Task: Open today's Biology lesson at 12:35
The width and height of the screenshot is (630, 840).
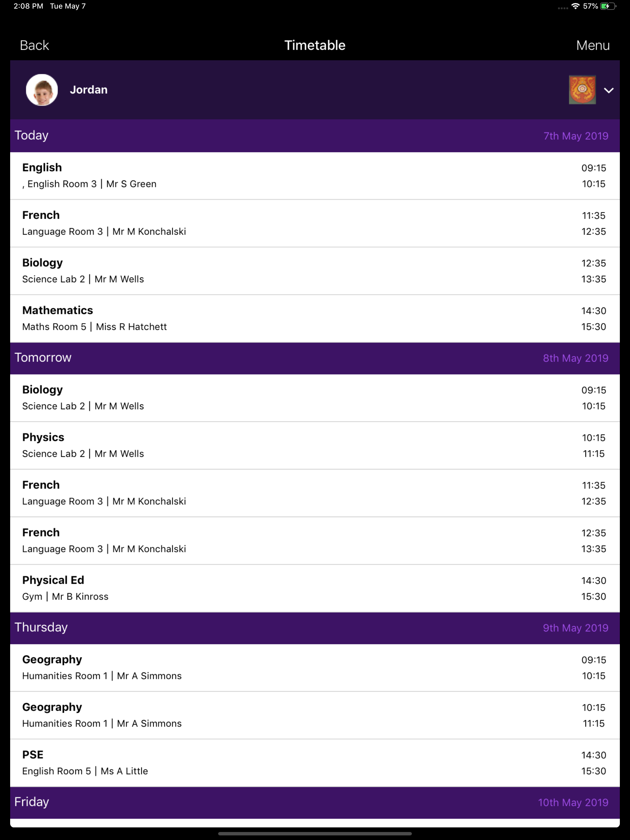Action: (315, 271)
